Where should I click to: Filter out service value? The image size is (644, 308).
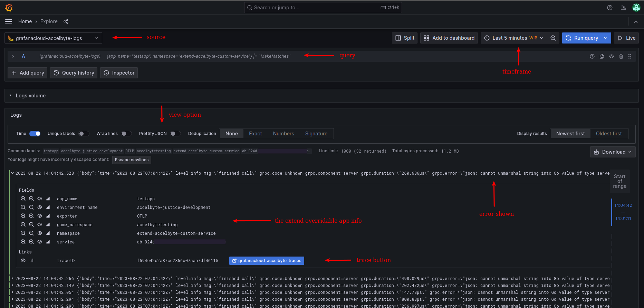tap(31, 242)
